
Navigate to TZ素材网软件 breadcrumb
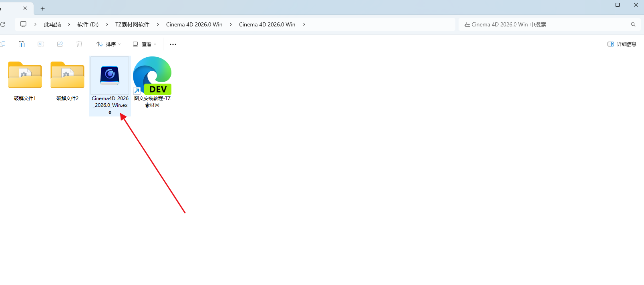(132, 24)
